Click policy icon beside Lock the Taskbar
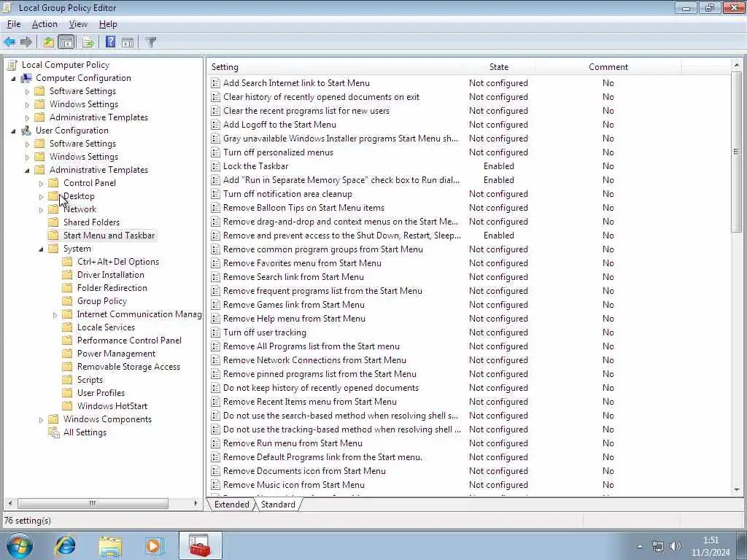The width and height of the screenshot is (747, 560). pyautogui.click(x=215, y=166)
